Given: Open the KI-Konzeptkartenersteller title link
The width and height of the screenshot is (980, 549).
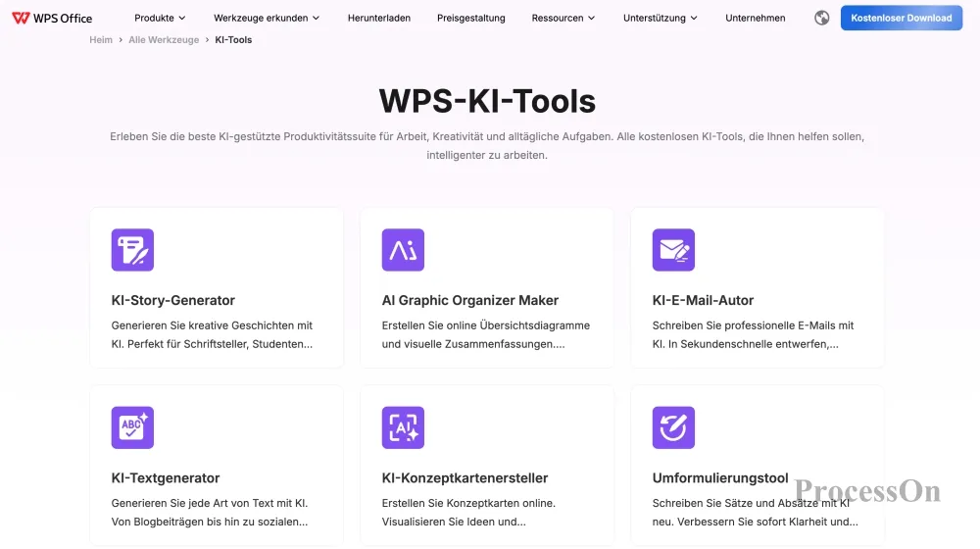Looking at the screenshot, I should [x=465, y=478].
